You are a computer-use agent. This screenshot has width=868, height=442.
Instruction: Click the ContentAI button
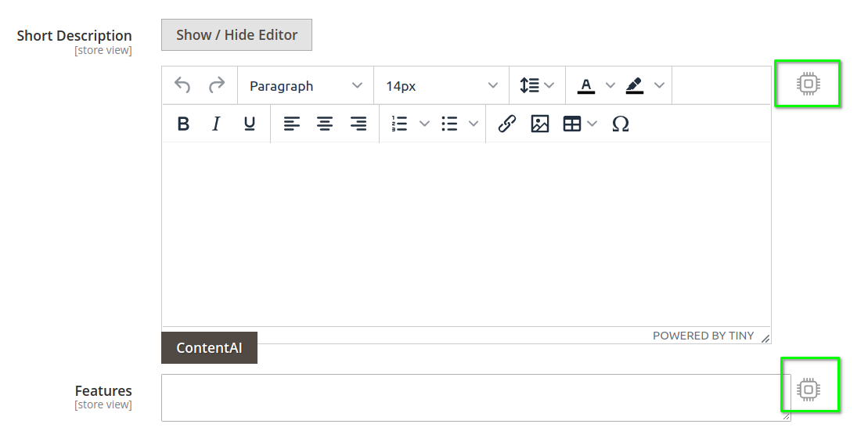click(209, 348)
